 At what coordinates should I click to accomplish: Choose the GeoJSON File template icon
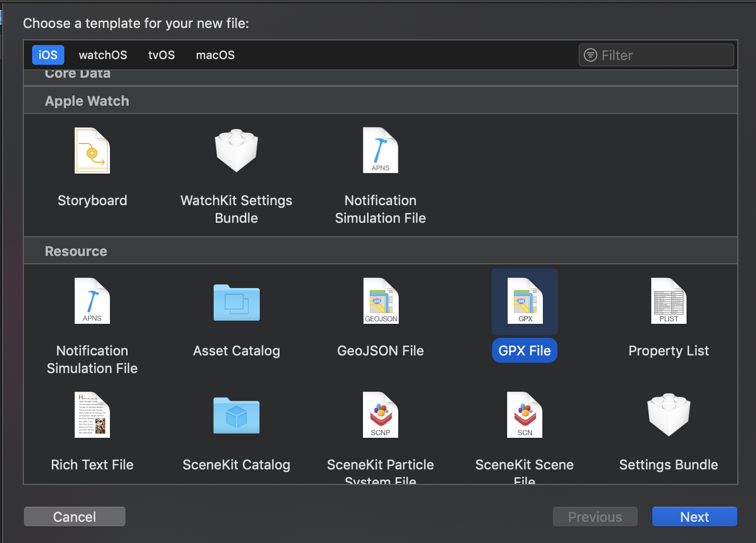tap(381, 301)
